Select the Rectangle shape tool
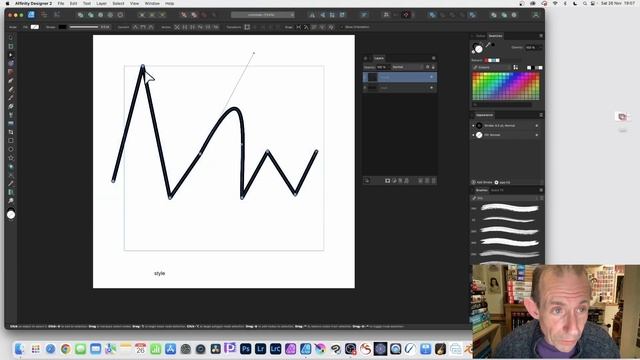Image resolution: width=640 pixels, height=360 pixels. click(x=11, y=141)
